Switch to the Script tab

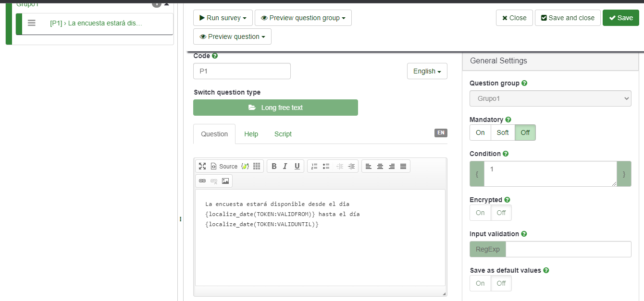point(283,134)
